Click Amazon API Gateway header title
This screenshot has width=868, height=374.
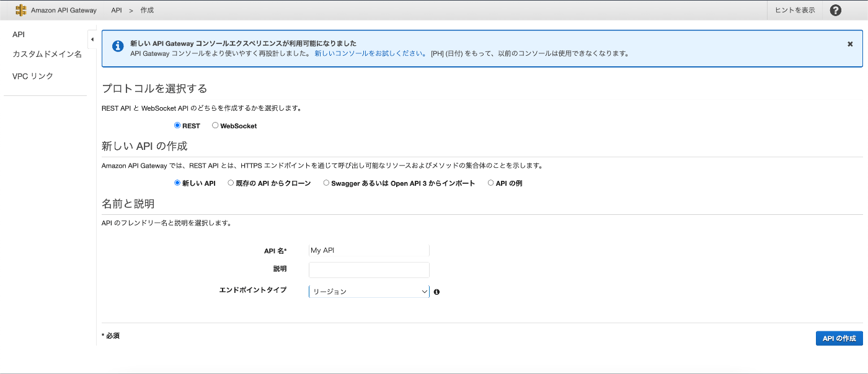point(64,10)
